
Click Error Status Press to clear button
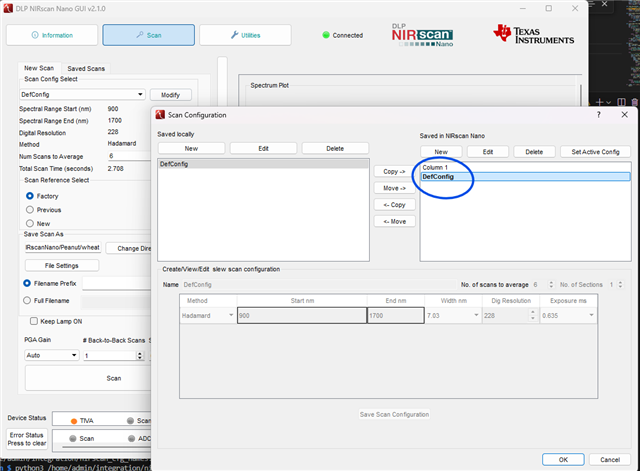[x=27, y=439]
